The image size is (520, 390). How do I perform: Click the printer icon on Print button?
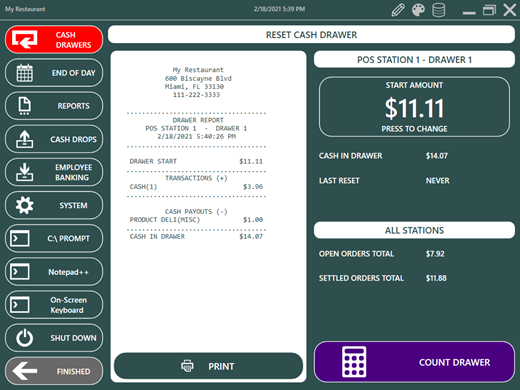point(187,366)
